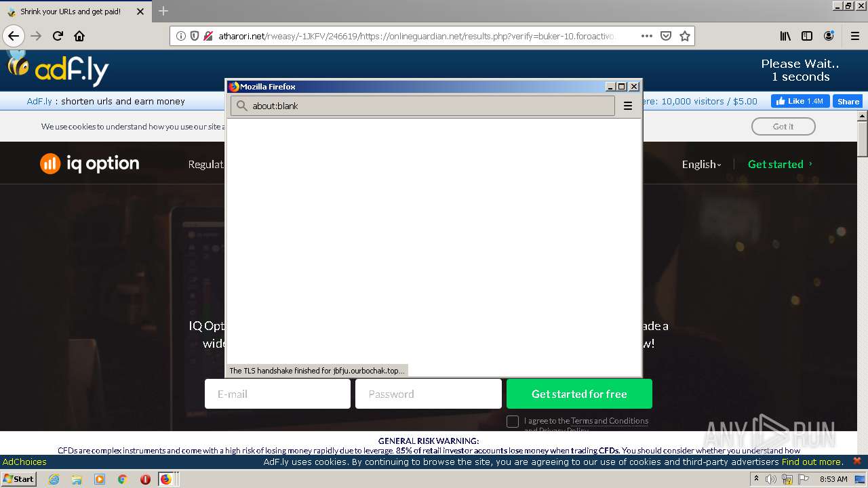
Task: Save page to Pocket
Action: [x=666, y=36]
